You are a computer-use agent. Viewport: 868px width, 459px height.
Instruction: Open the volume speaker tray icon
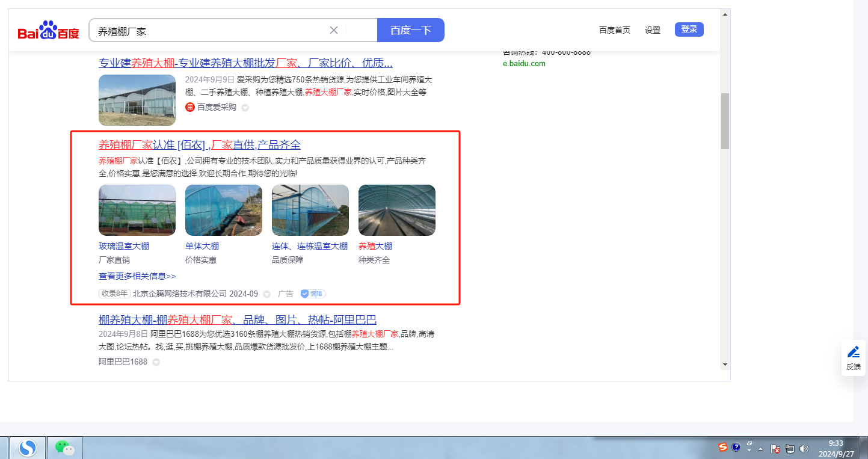804,449
